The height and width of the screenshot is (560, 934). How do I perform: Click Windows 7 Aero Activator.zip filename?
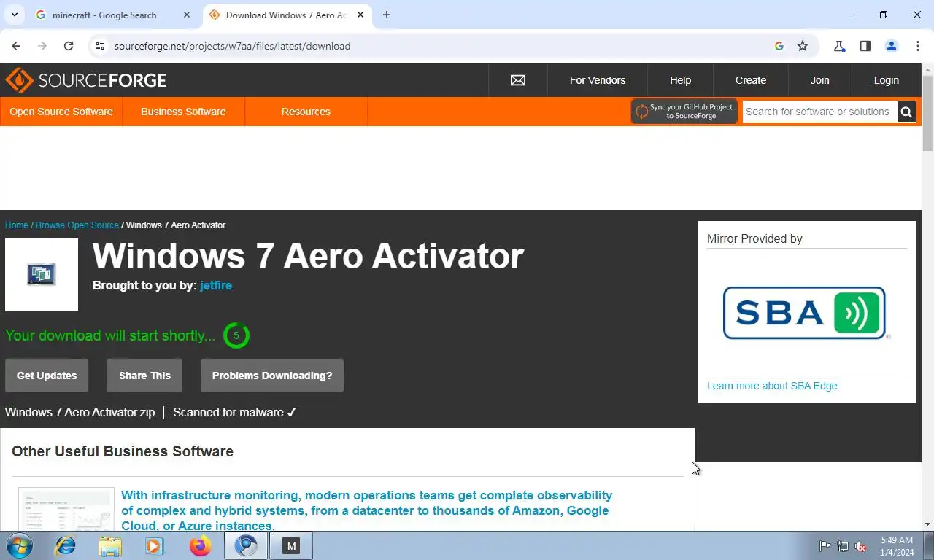point(80,412)
